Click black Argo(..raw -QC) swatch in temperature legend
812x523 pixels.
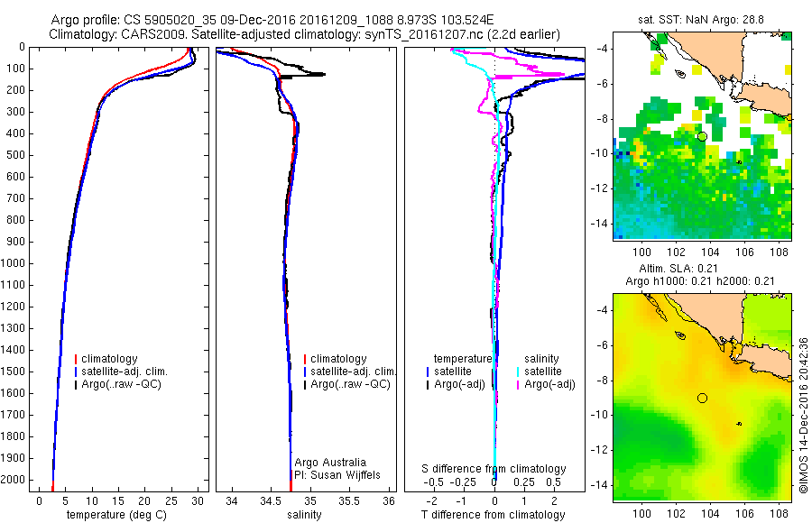(x=76, y=385)
